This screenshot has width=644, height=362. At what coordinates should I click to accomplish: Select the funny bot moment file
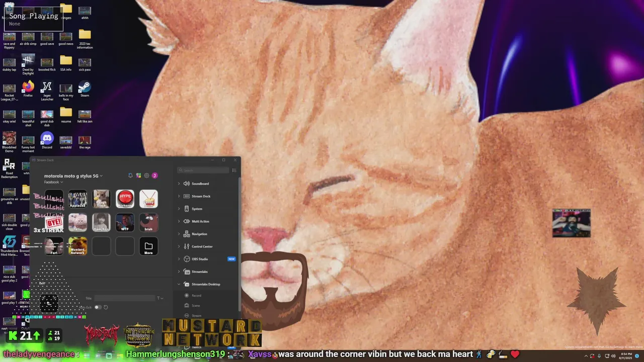(28, 144)
